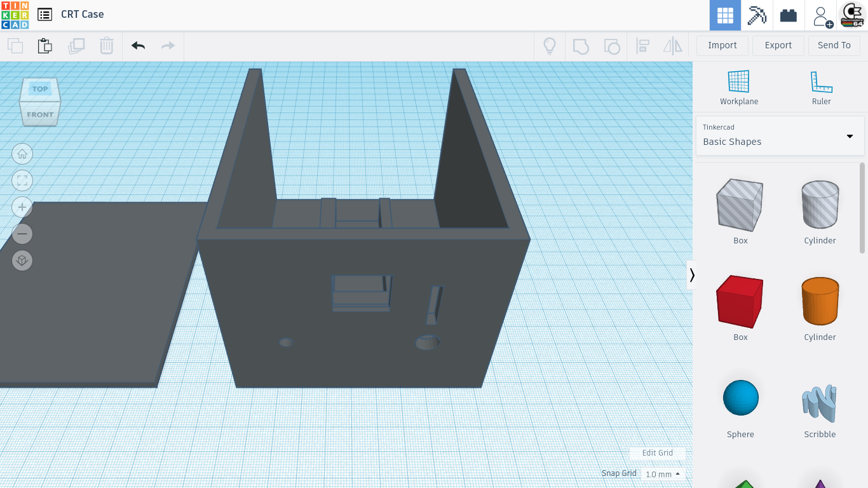Screen dimensions: 868x488
Task: Click the Edit Grid button
Action: 658,452
